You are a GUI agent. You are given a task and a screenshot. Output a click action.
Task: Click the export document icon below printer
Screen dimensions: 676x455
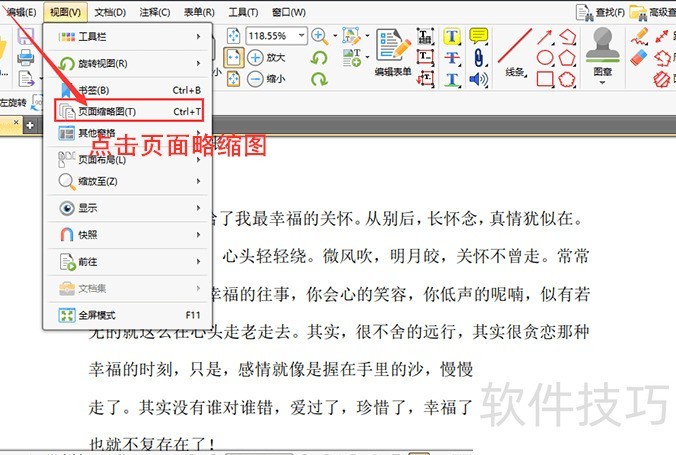click(26, 79)
